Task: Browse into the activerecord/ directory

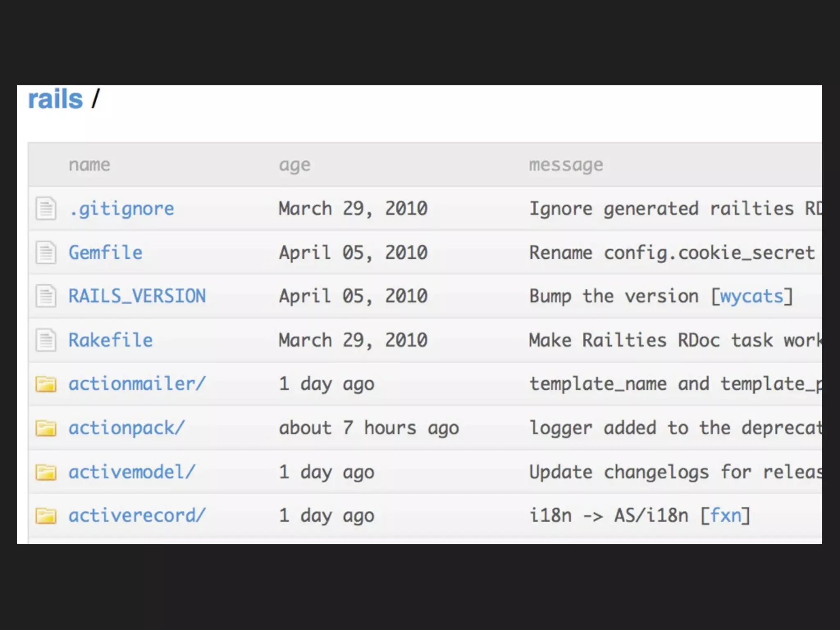Action: [x=137, y=516]
